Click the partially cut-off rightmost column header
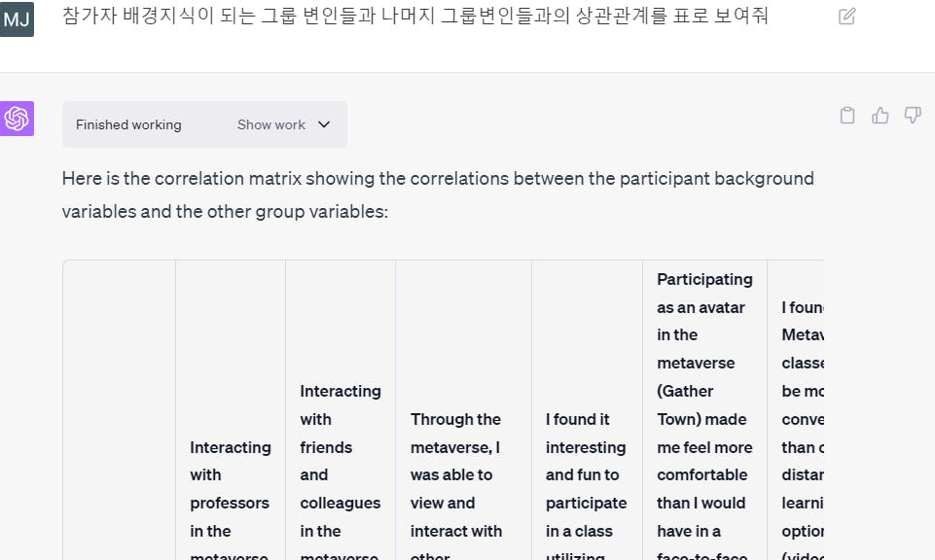 pos(803,418)
